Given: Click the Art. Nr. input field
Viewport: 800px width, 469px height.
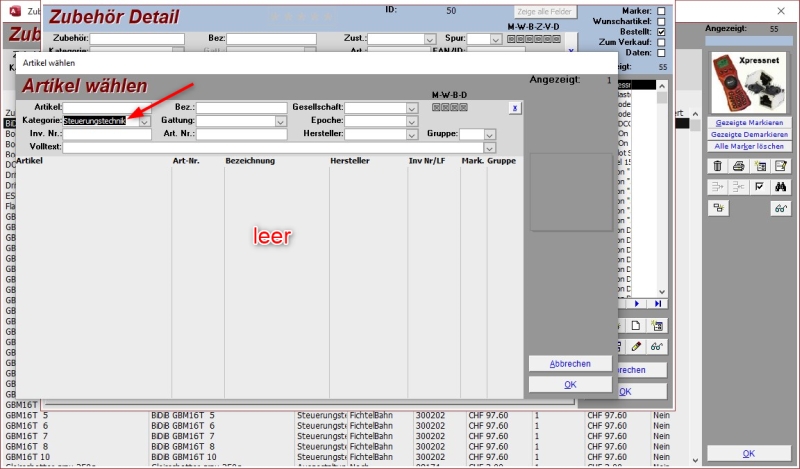Looking at the screenshot, I should 241,134.
